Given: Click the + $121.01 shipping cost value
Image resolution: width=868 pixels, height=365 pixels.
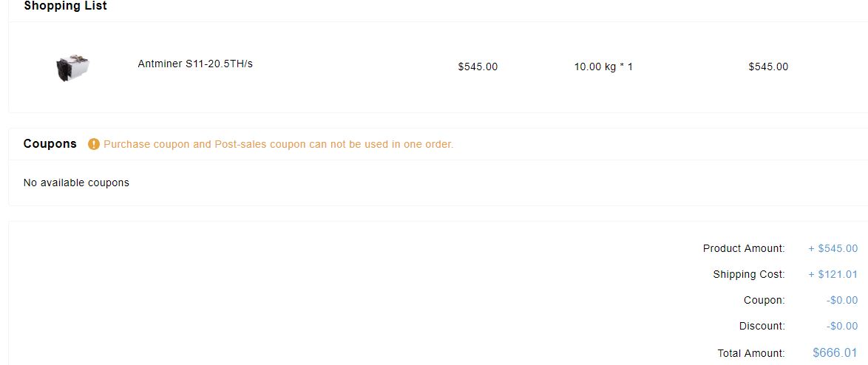Looking at the screenshot, I should [x=833, y=274].
